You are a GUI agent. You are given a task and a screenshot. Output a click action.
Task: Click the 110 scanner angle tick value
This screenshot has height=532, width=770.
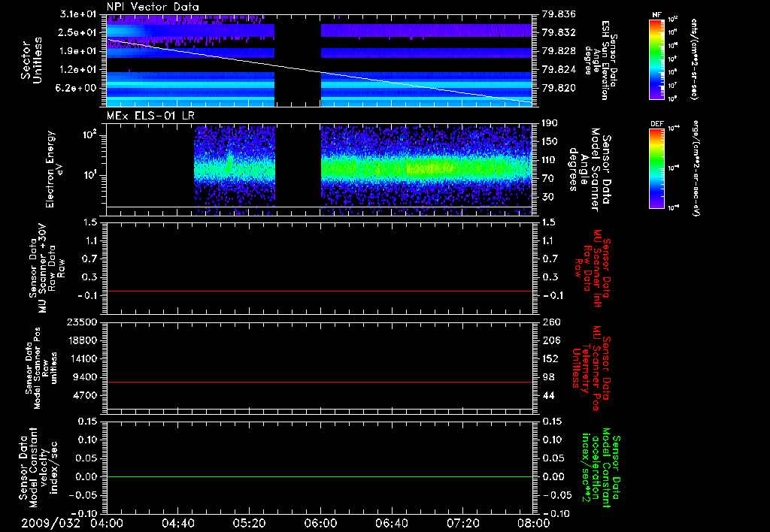tap(550, 160)
